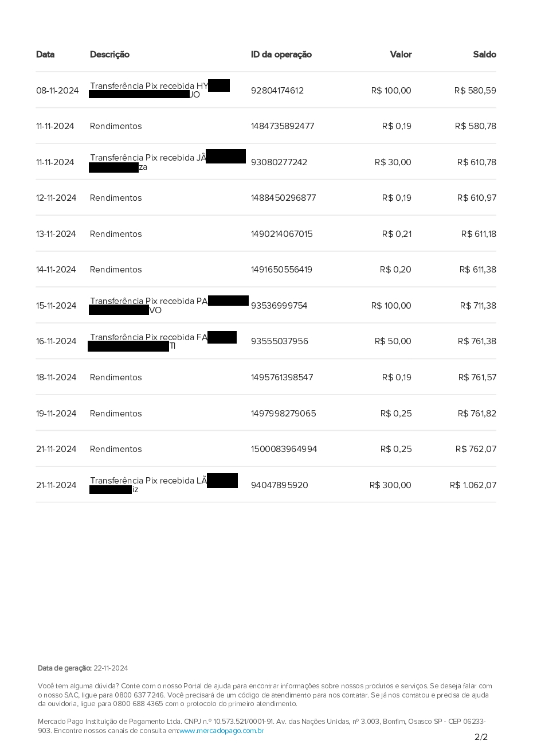Select operation ID 1500083964994
This screenshot has height=756, width=533.
(x=284, y=449)
